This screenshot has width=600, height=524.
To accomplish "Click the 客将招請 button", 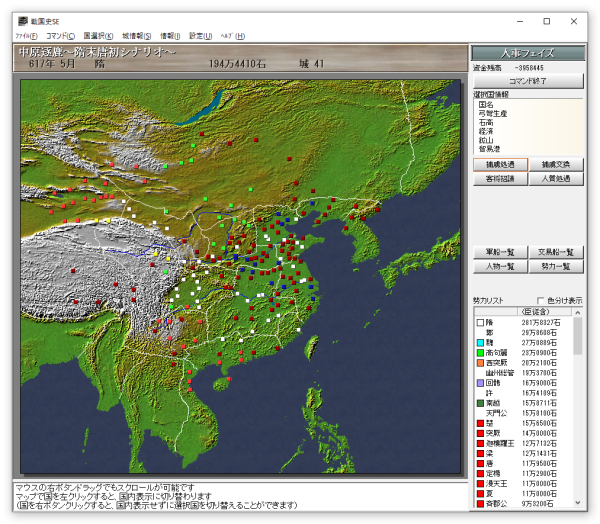I will pyautogui.click(x=499, y=178).
